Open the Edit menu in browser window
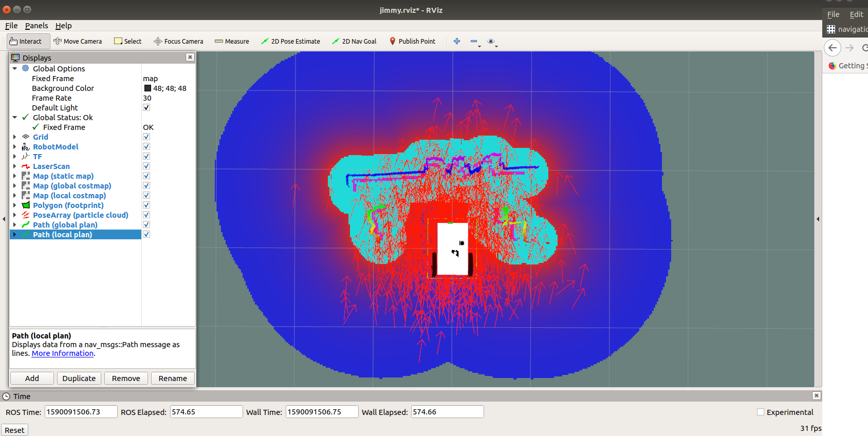 pyautogui.click(x=856, y=14)
